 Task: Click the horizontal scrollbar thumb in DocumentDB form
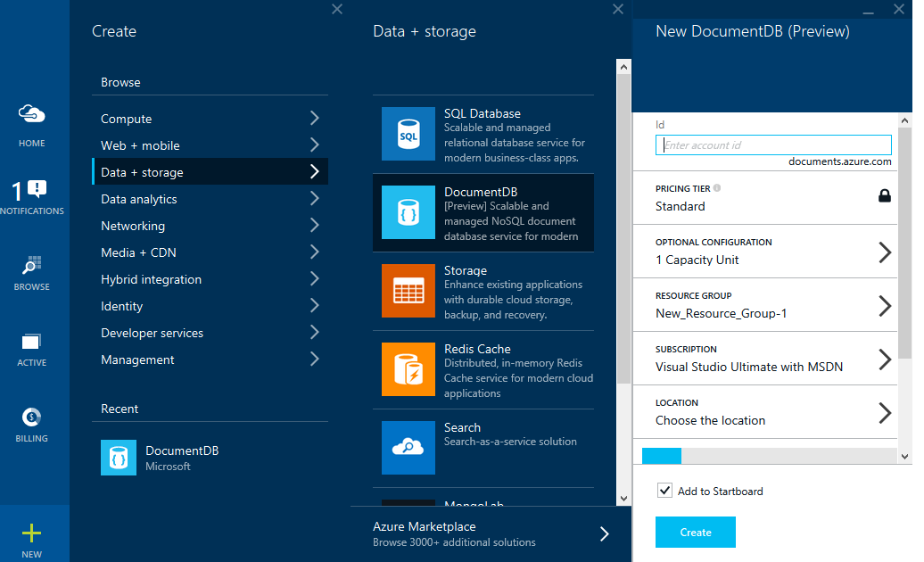tap(661, 456)
